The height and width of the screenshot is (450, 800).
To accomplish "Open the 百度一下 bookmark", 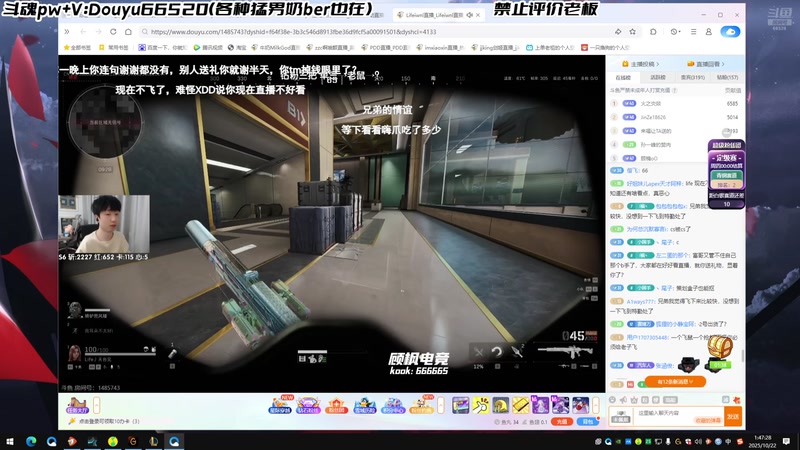I will (x=163, y=47).
